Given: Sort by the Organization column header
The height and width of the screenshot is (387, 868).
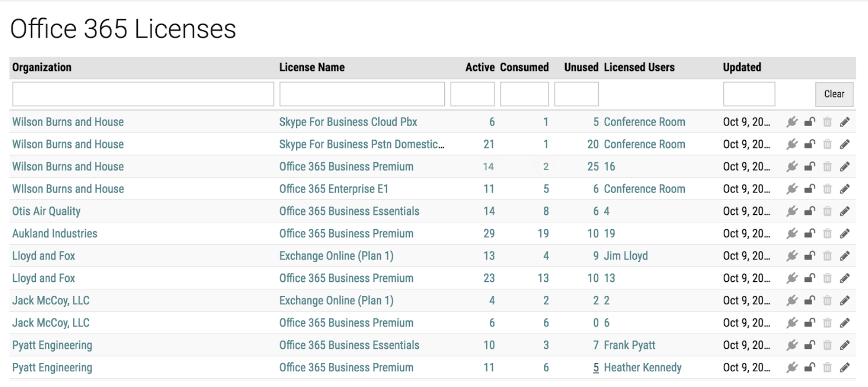Looking at the screenshot, I should [x=42, y=68].
